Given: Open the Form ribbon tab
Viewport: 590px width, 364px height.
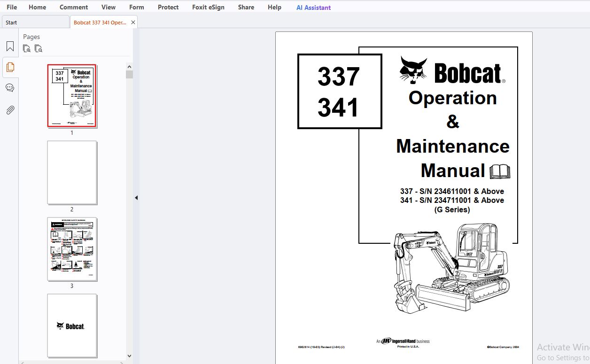Looking at the screenshot, I should (x=137, y=7).
